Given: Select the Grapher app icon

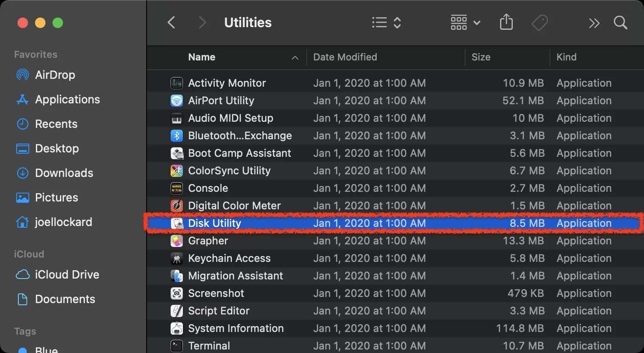Looking at the screenshot, I should click(x=176, y=240).
